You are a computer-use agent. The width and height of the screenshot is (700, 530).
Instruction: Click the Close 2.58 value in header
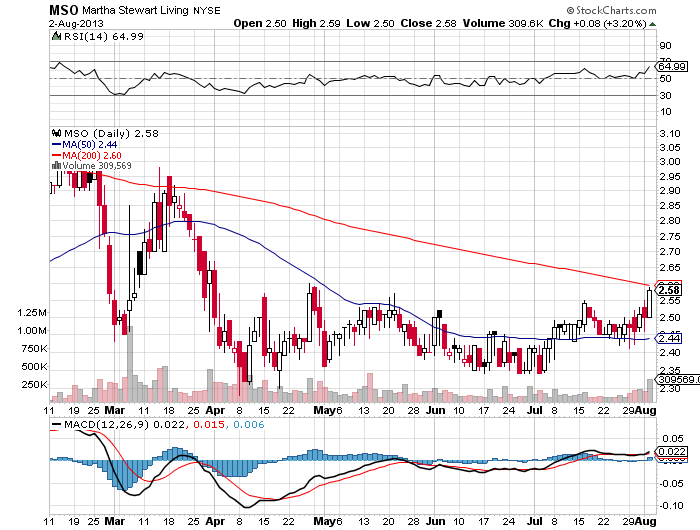tap(429, 23)
